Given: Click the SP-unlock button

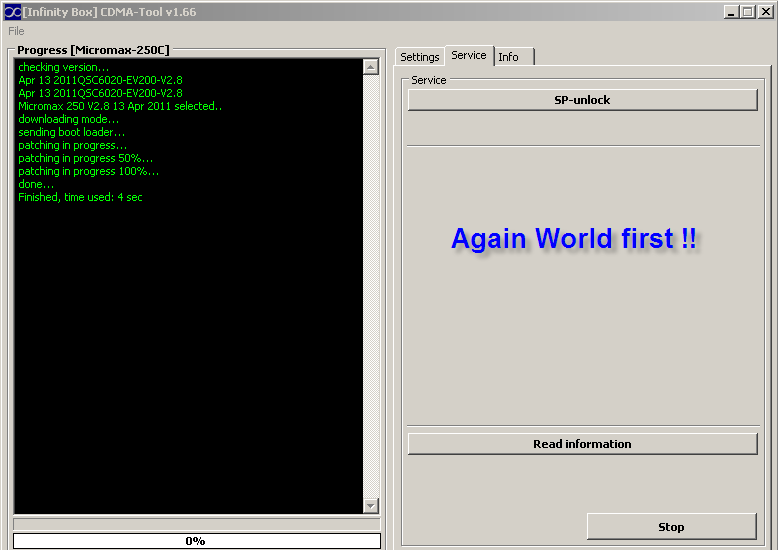Looking at the screenshot, I should [583, 100].
